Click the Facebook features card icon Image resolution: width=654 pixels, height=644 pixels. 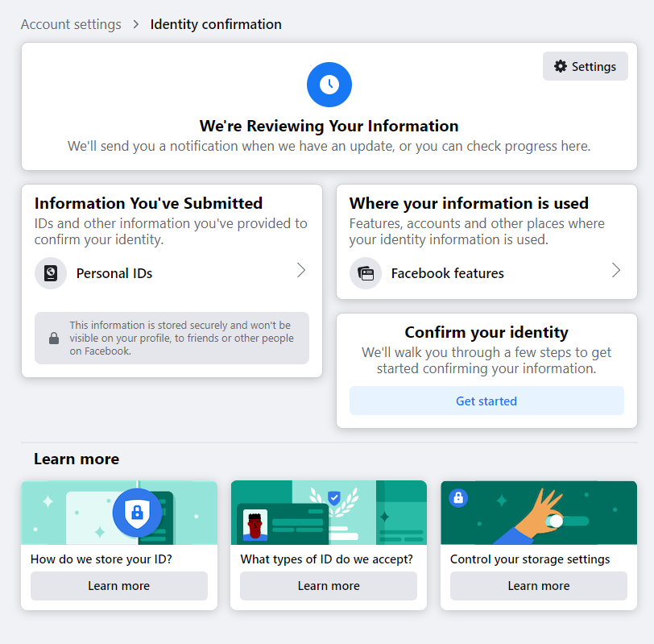(366, 273)
